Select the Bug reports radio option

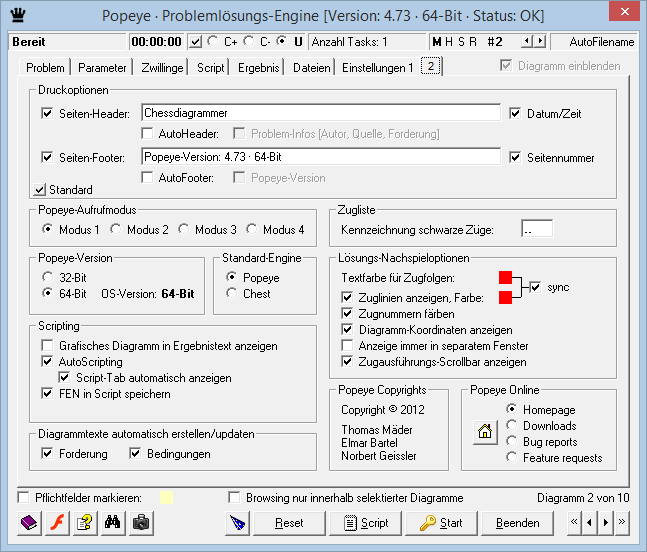(512, 441)
